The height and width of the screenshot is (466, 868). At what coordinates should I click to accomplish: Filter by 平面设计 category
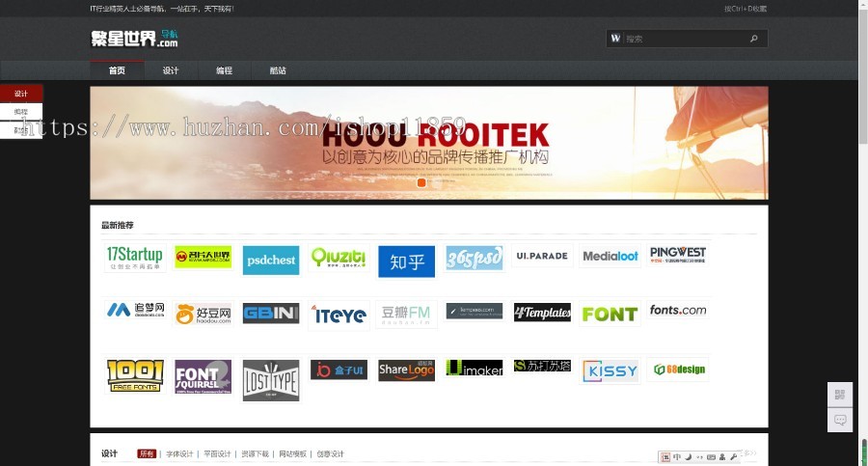[217, 453]
